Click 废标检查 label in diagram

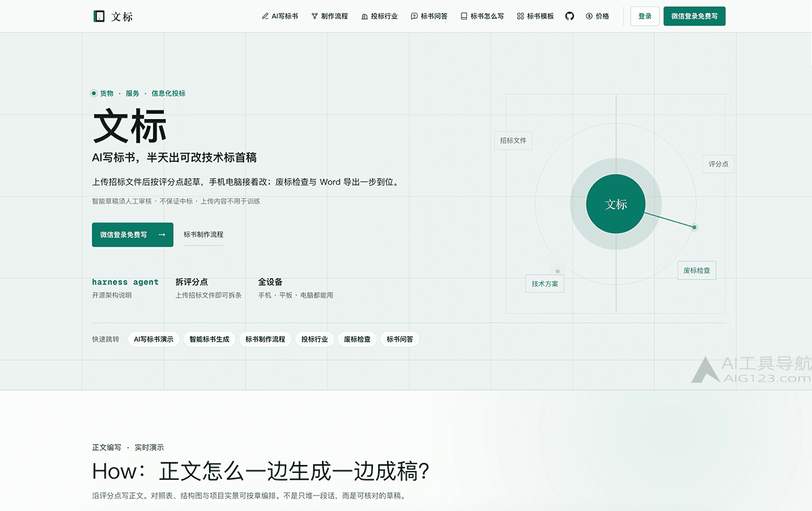tap(697, 270)
